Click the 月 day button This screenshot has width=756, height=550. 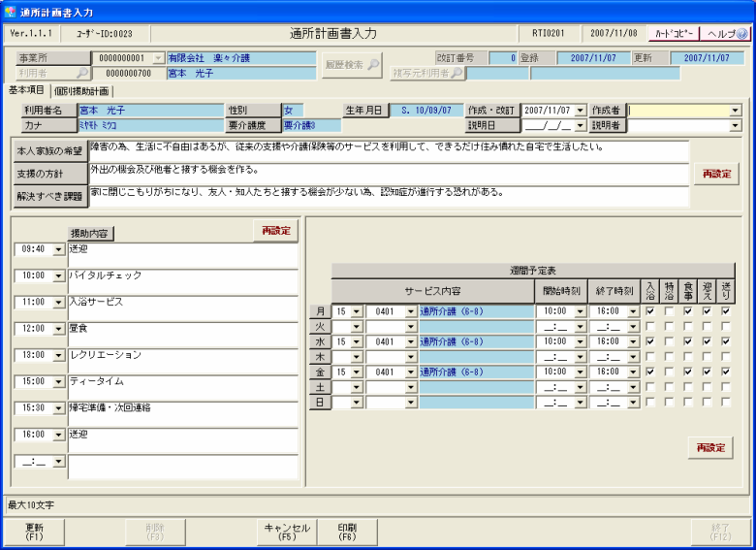point(320,311)
